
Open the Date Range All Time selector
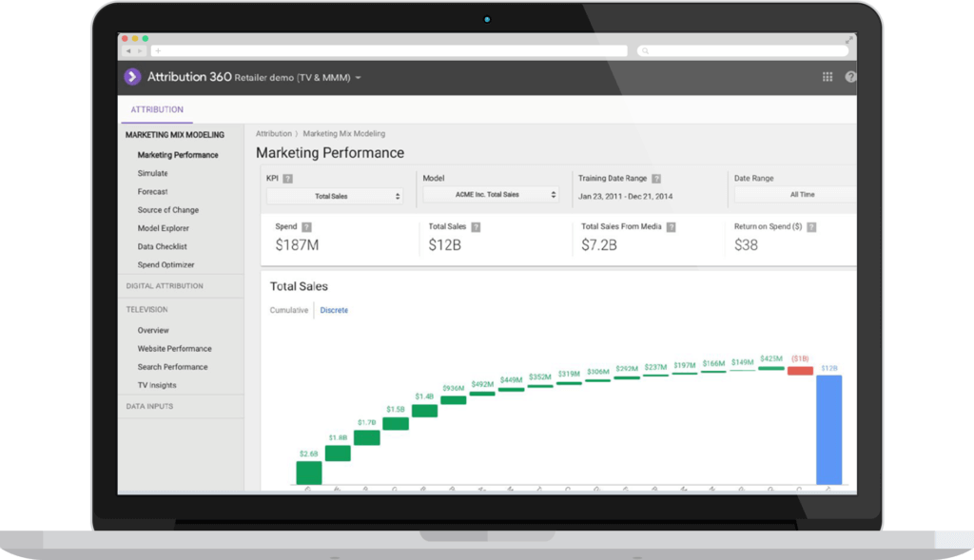click(795, 195)
